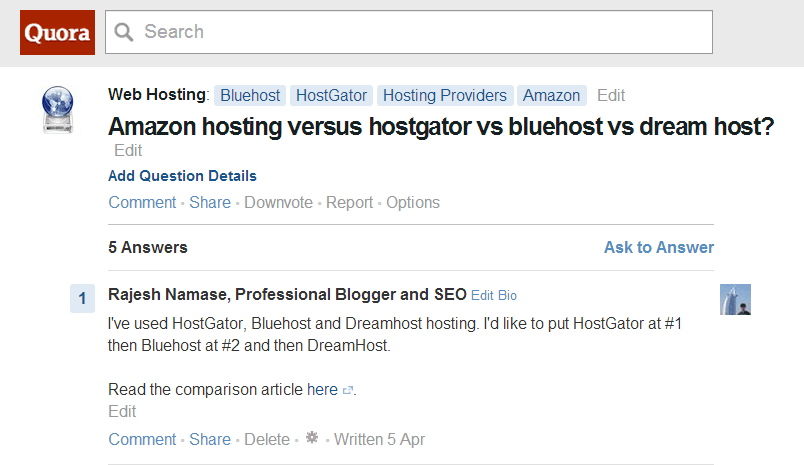Open the Hosting Providers topic tag

445,95
